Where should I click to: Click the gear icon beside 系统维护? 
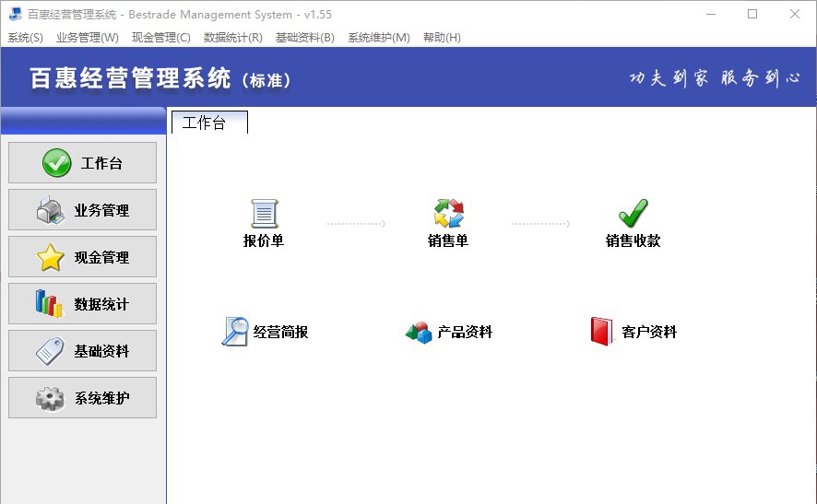tap(50, 398)
